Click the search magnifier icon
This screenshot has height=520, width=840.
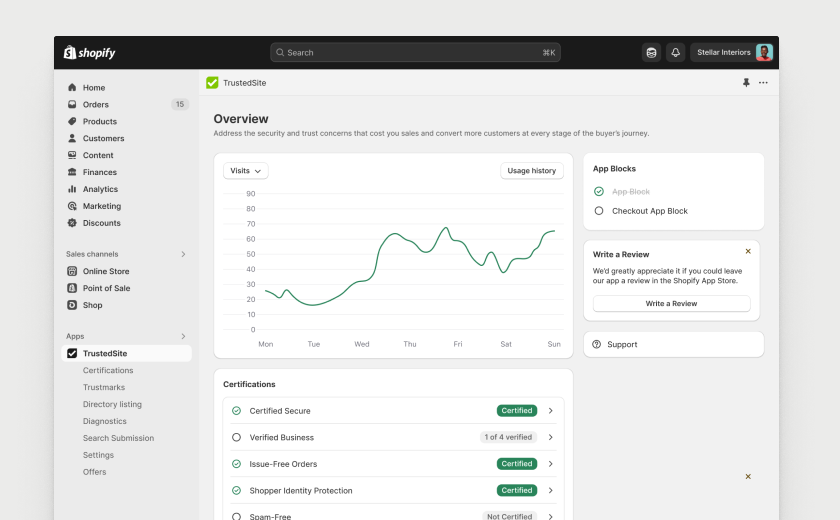[280, 52]
